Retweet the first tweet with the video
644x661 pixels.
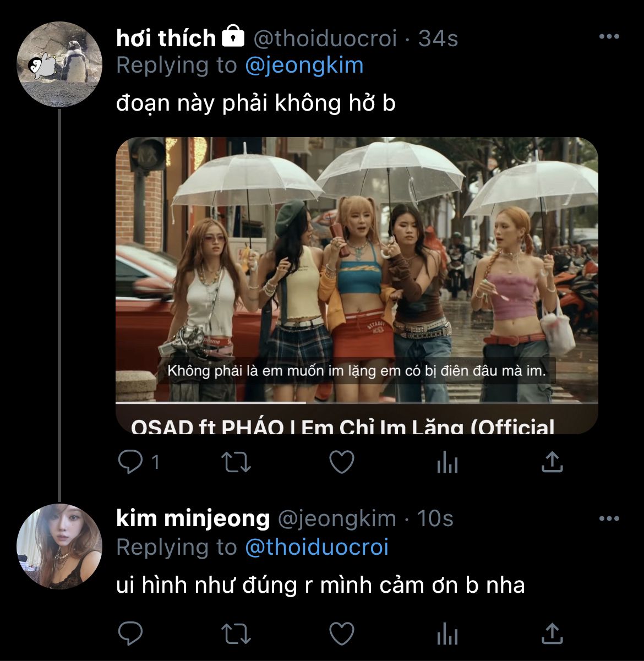[236, 462]
